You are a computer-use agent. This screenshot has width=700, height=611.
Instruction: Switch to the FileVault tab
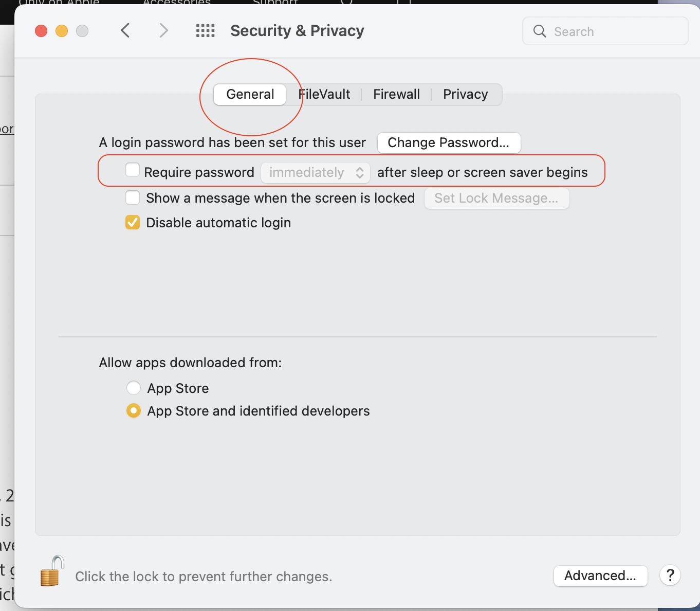point(325,94)
